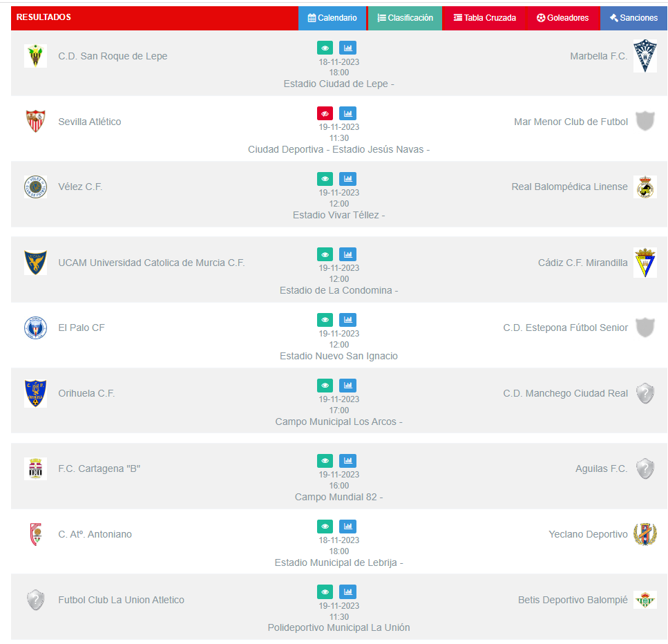Open the stats chart icon for UCAM Murcia match
The image size is (668, 644).
347,254
